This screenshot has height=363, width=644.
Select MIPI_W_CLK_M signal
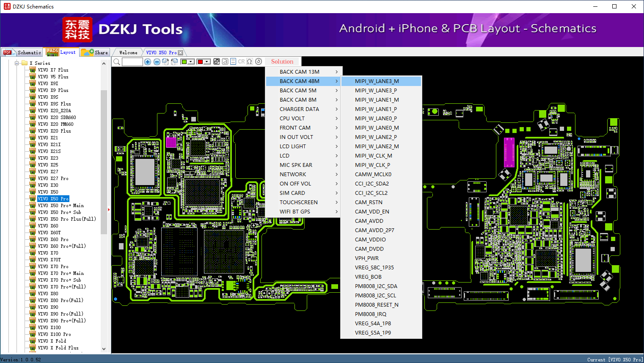coord(381,156)
